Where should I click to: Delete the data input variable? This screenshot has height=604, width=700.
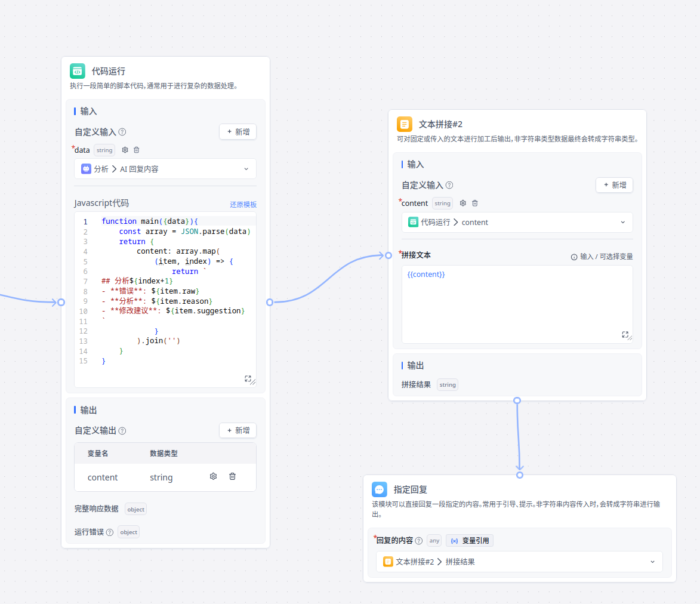pos(136,150)
